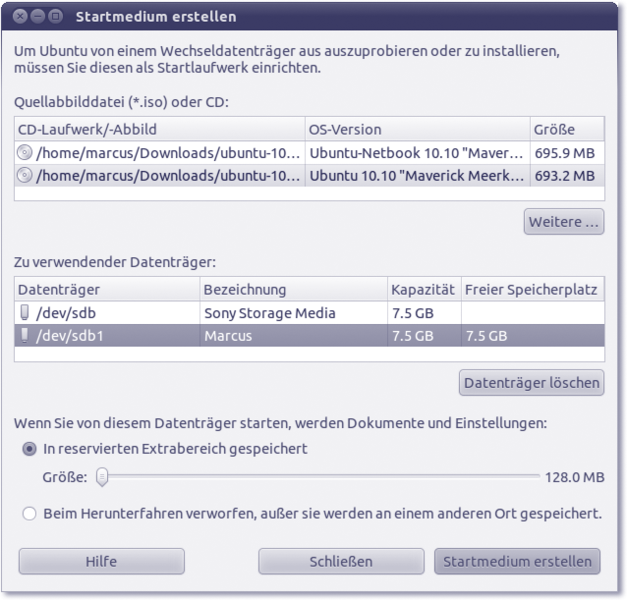The width and height of the screenshot is (627, 600).
Task: Sort drives by Kapazität column header
Action: 422,290
